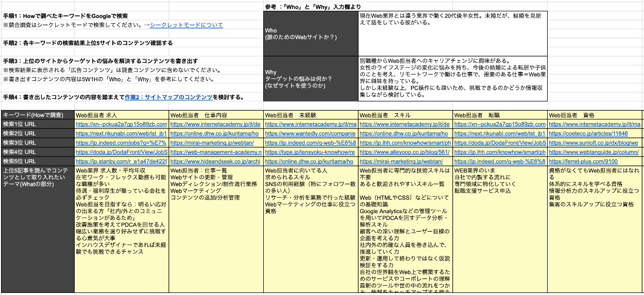Screen dimensions: 644x295
Task: Select the Web担当者 未経験 keyword cell
Action: click(x=310, y=115)
